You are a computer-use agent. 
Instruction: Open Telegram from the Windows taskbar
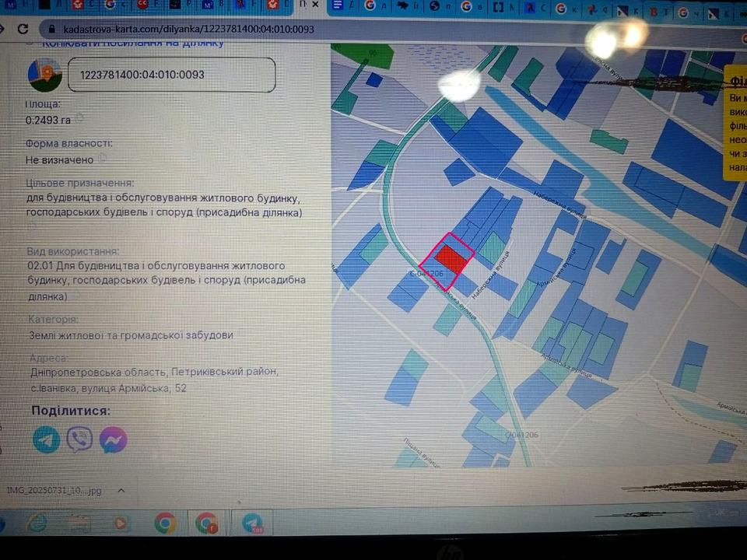point(251,523)
